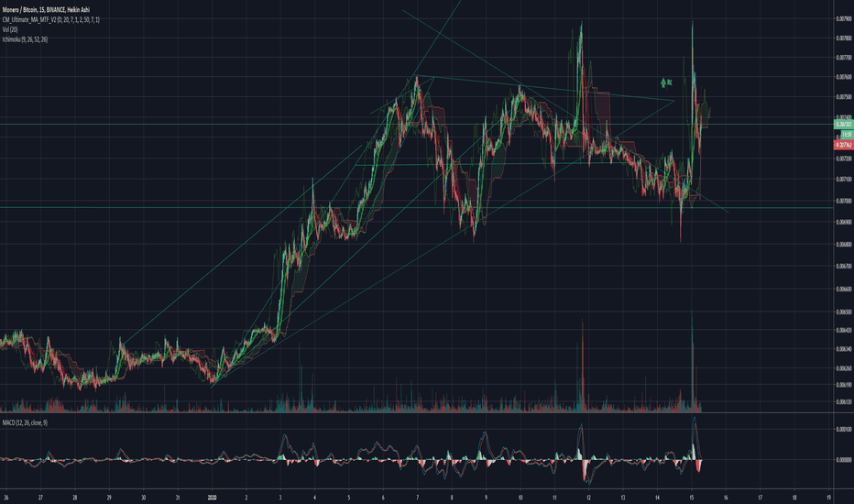
Task: Click the 26 date label on time axis
Action: point(6,498)
